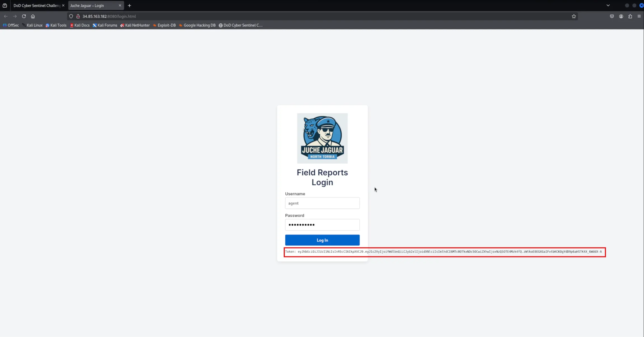Click the reload page icon
Viewport: 644px width, 337px height.
24,16
